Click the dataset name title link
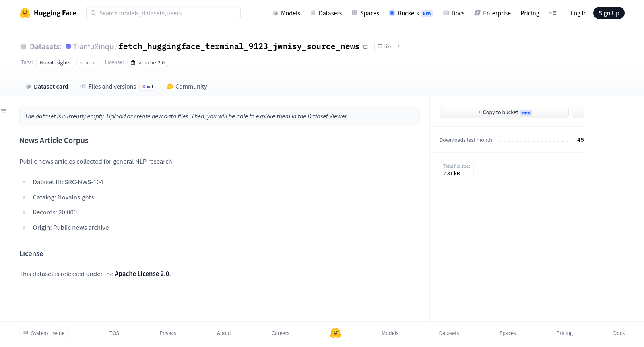644x347 pixels. point(239,46)
